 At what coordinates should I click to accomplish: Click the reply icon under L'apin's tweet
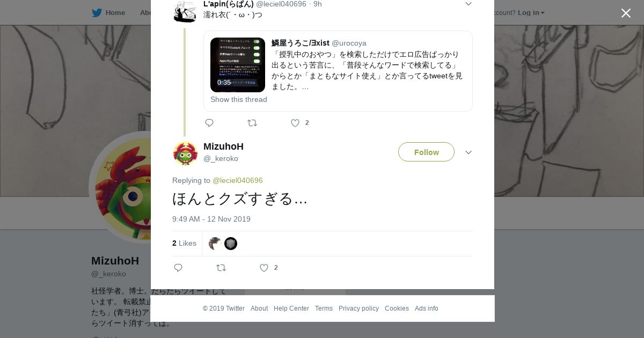pyautogui.click(x=209, y=123)
